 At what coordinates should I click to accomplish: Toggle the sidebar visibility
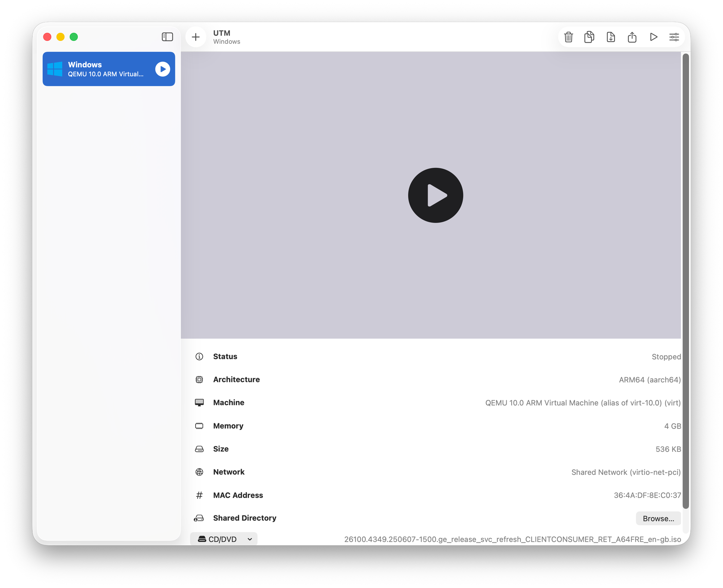click(167, 37)
